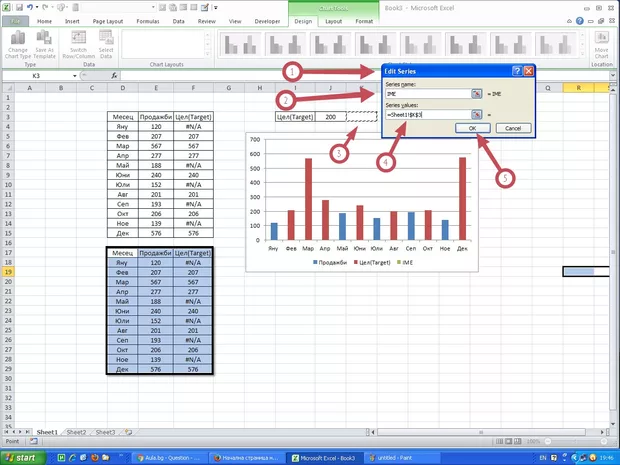Click the EN language indicator in taskbar
This screenshot has width=620, height=465.
[x=543, y=458]
